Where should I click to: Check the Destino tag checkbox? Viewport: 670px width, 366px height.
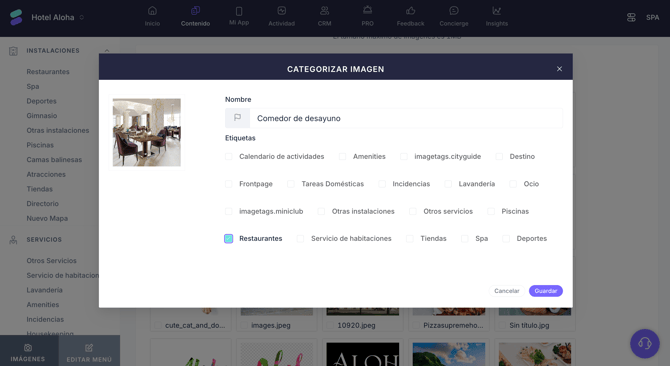click(499, 157)
